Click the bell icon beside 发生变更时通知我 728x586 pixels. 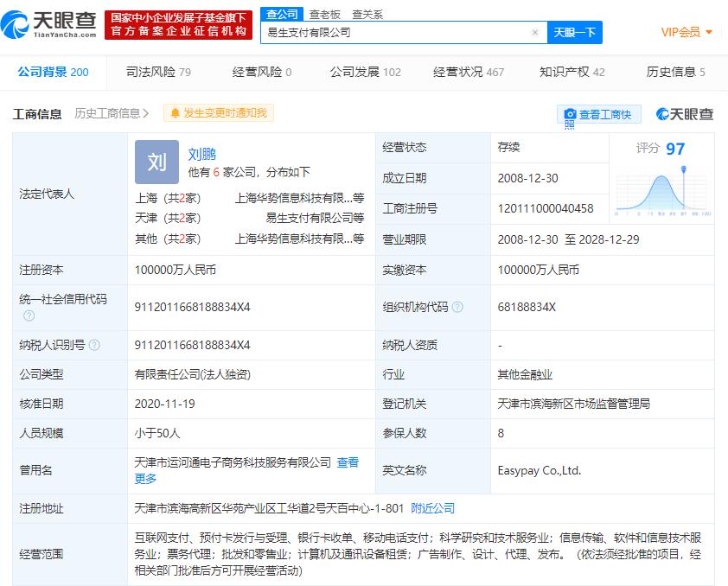click(x=176, y=113)
